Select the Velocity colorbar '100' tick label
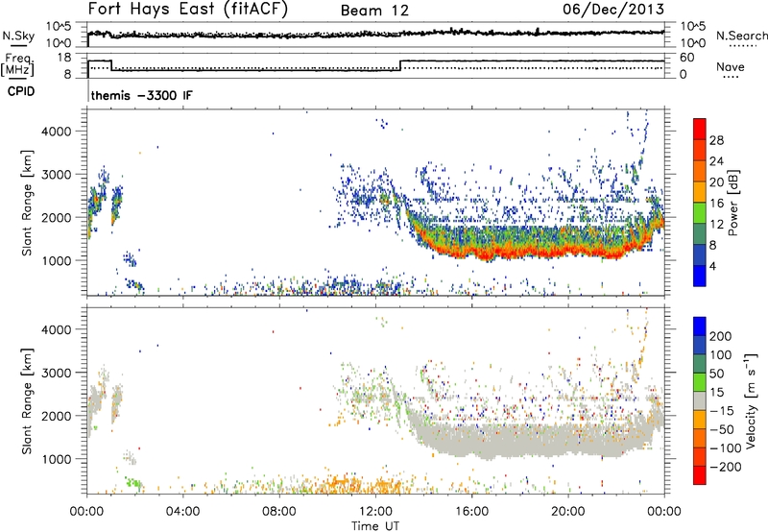Viewport: 768px width, 532px height. (721, 354)
